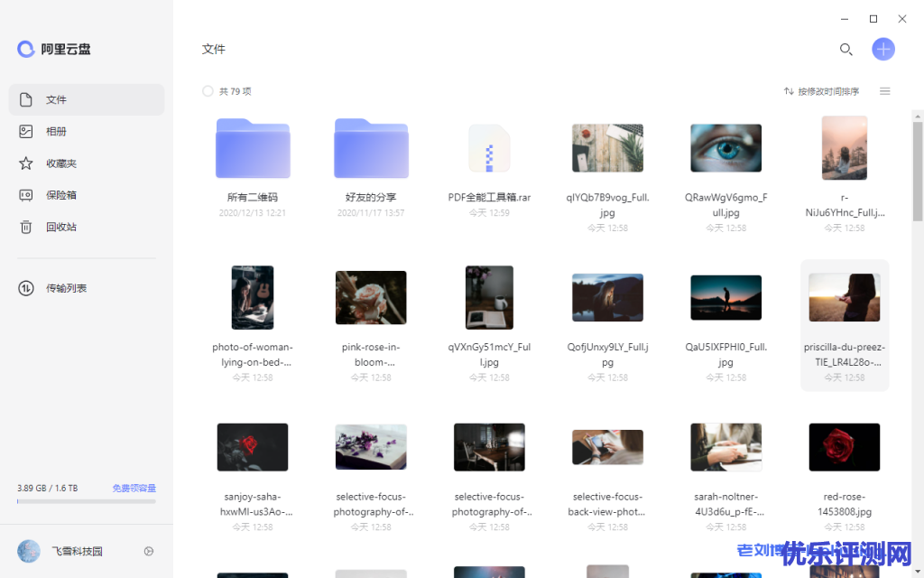Click the 阿里云盘 logo icon
The width and height of the screenshot is (924, 578).
[26, 50]
